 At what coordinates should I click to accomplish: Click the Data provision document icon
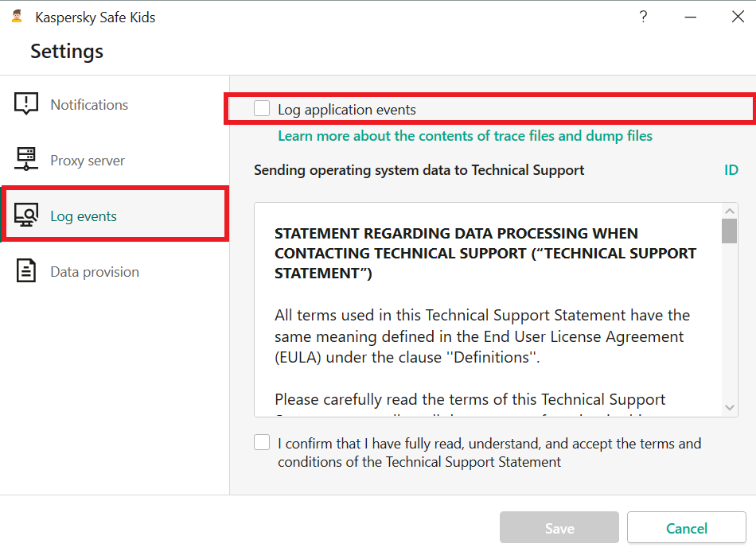point(26,271)
